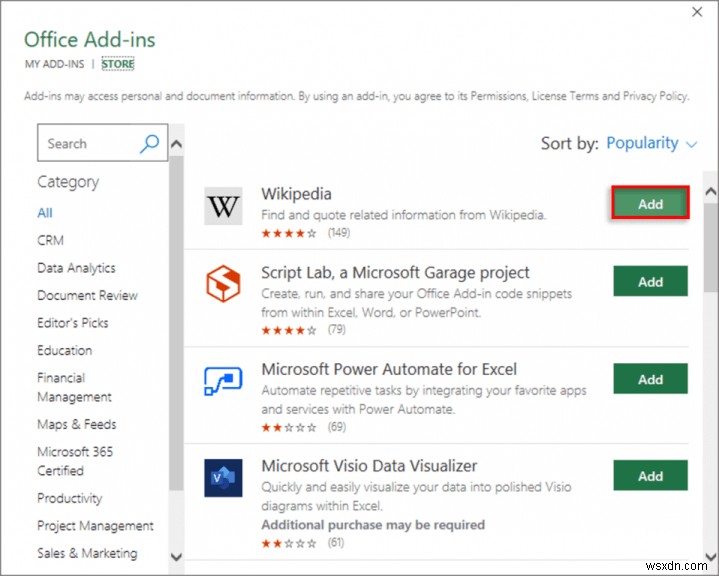This screenshot has height=576, width=719.
Task: Close the Office Add-ins dialog
Action: click(x=697, y=12)
